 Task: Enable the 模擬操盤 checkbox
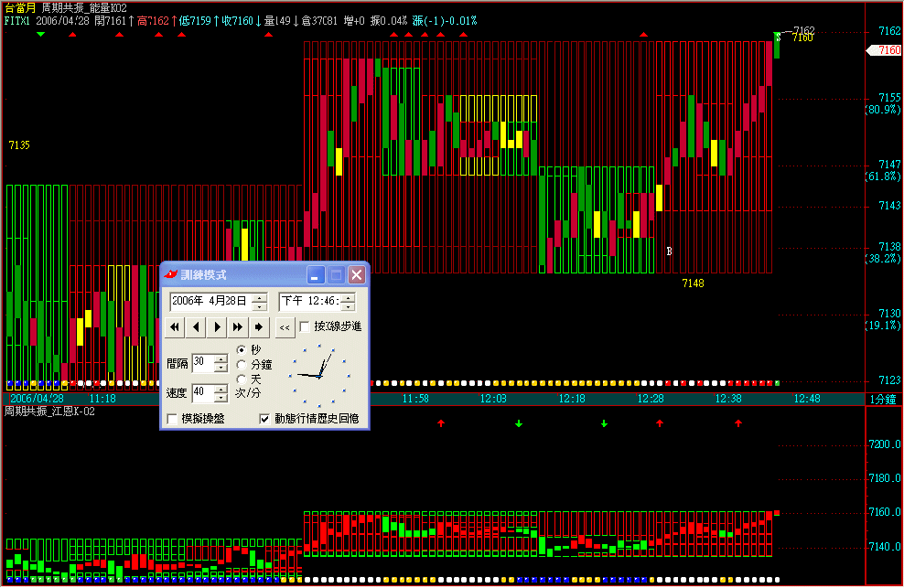173,419
